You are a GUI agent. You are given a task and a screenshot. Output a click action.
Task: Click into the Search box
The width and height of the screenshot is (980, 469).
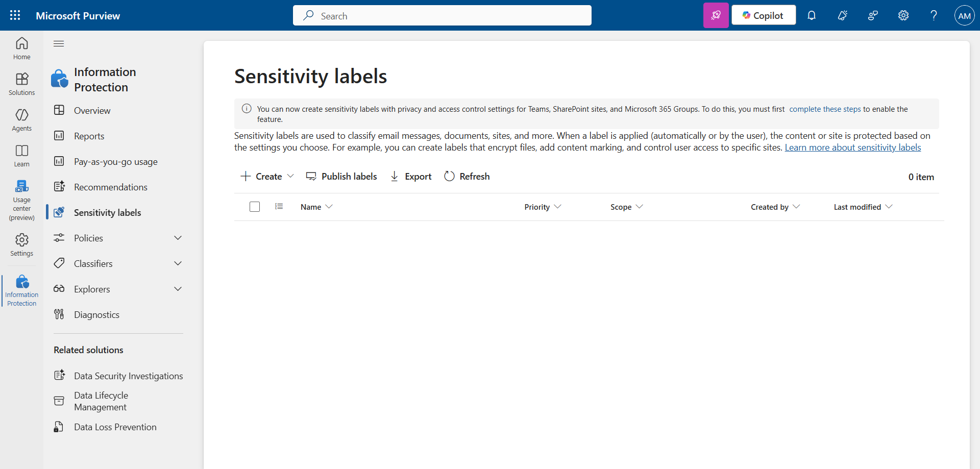(x=442, y=16)
